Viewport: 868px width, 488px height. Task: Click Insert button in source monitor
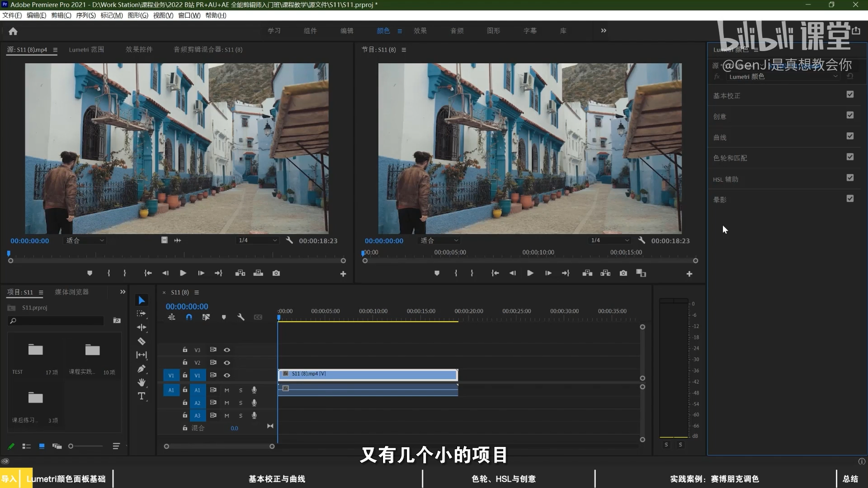point(240,273)
